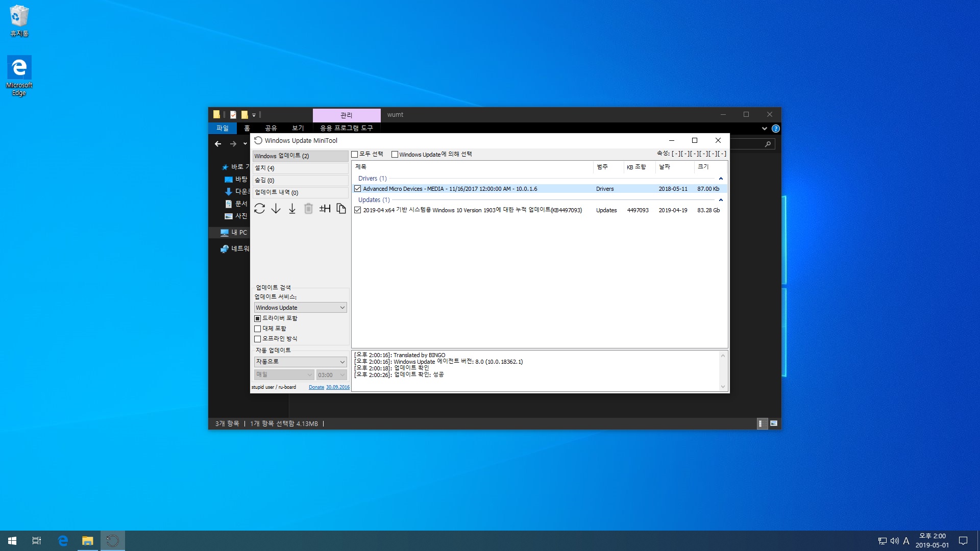The width and height of the screenshot is (980, 551).
Task: Click the ±H hide updates icon
Action: 325,209
